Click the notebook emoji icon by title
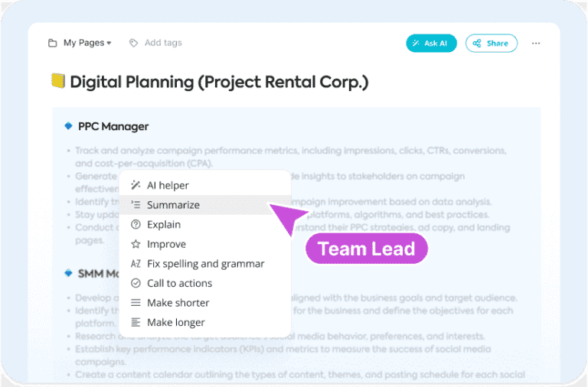The height and width of the screenshot is (387, 588). [x=57, y=82]
